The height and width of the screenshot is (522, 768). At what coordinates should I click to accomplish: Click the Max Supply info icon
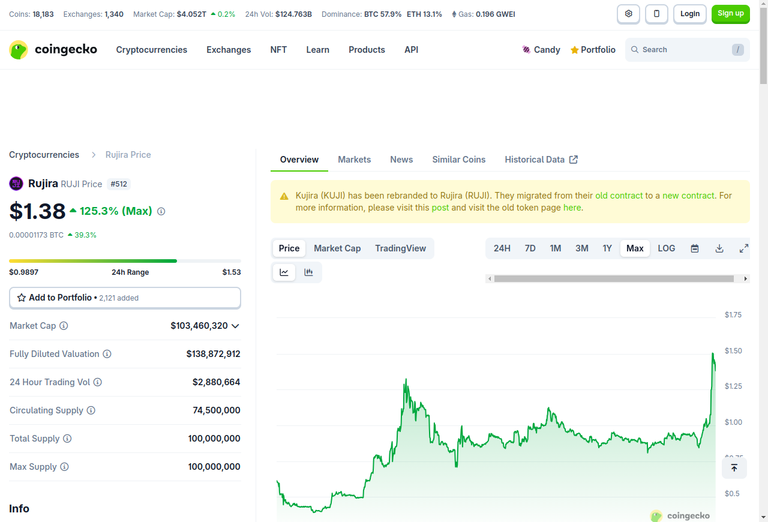pos(65,467)
